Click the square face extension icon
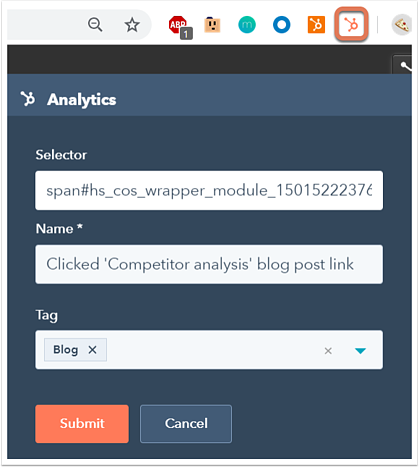419x467 pixels. [x=212, y=25]
